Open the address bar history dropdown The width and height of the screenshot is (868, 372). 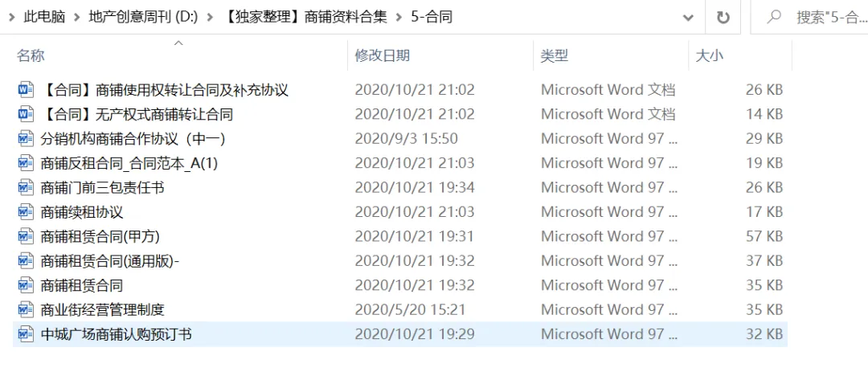pos(688,17)
